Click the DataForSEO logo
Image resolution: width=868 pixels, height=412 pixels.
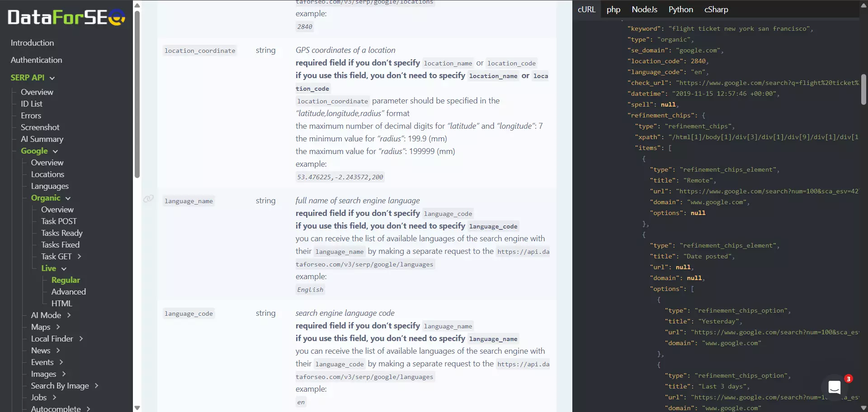[66, 17]
